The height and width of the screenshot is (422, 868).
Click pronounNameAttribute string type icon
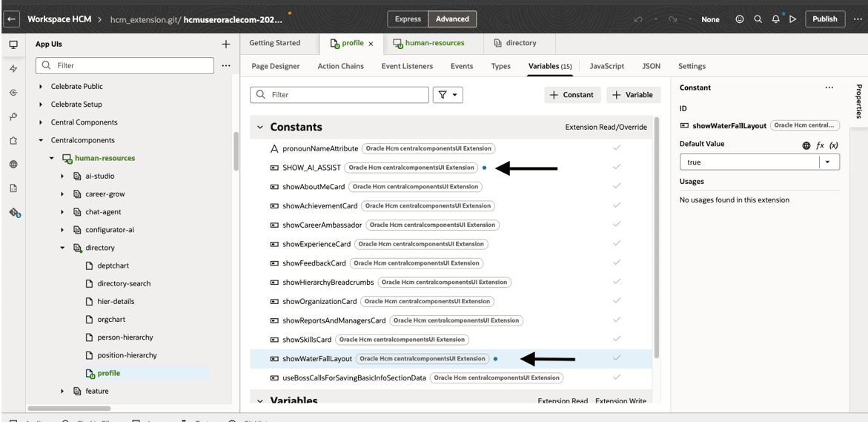(274, 148)
